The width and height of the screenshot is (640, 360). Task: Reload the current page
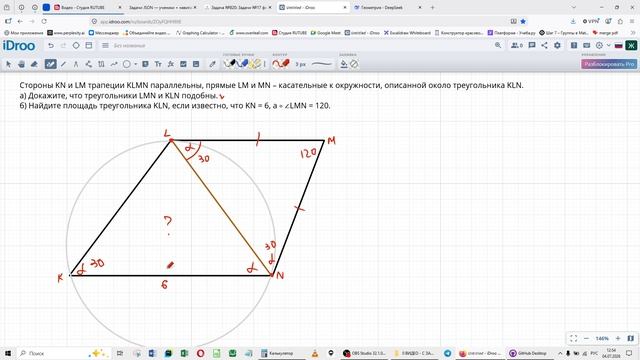point(44,21)
